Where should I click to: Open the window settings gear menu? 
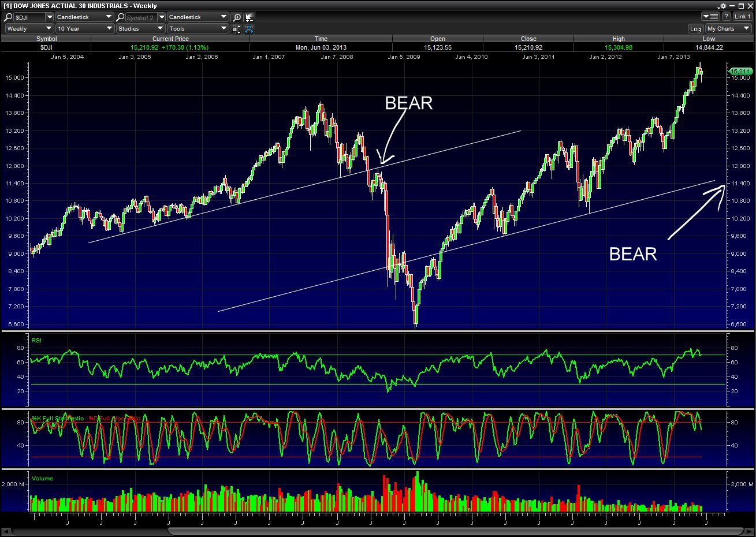point(724,6)
